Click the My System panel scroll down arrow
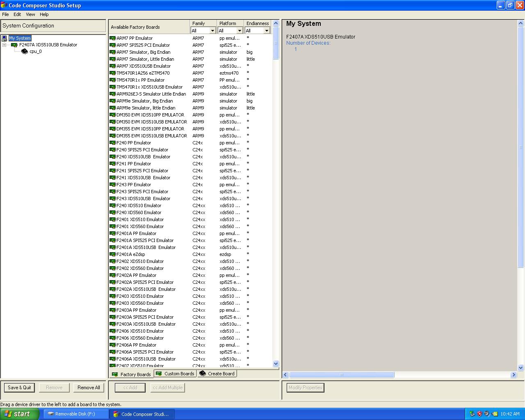 click(521, 367)
